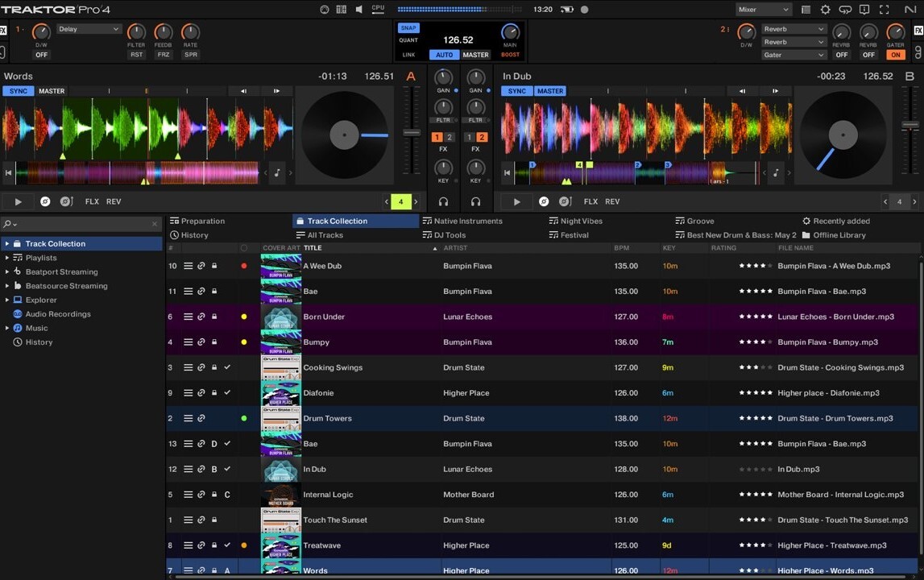Expand the Playlists tree node
924x580 pixels.
[7, 258]
